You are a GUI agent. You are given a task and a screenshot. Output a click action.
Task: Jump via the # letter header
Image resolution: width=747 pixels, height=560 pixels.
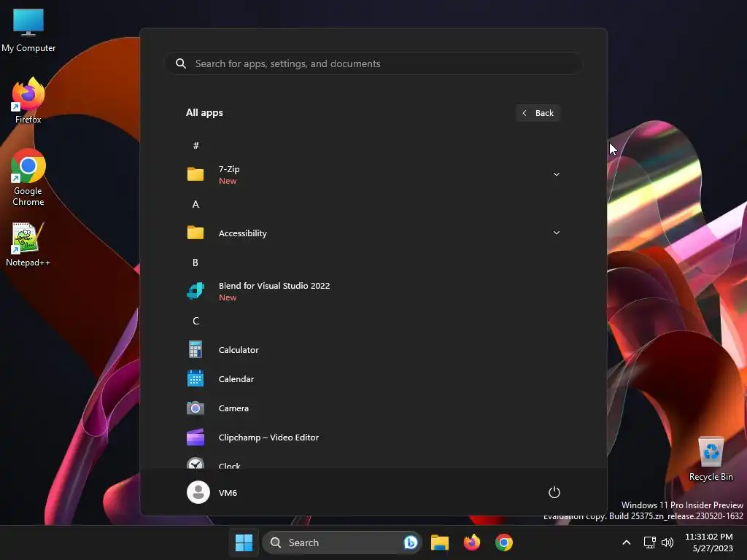[x=196, y=145]
